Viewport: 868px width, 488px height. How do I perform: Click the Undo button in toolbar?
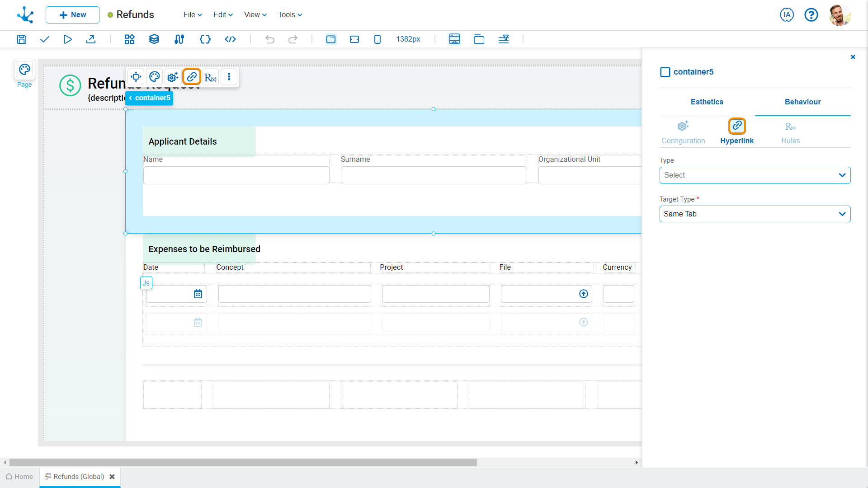270,39
